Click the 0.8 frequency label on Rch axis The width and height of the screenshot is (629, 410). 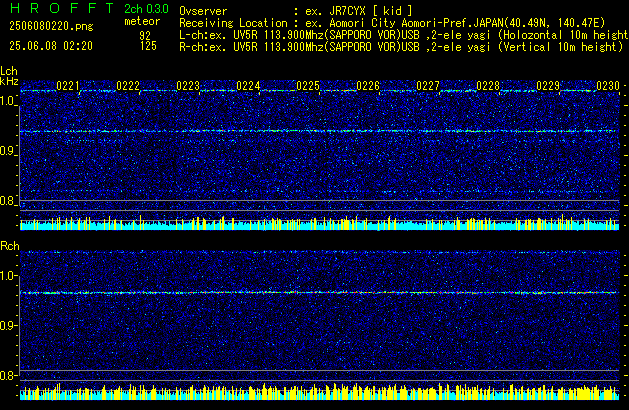[x=8, y=375]
